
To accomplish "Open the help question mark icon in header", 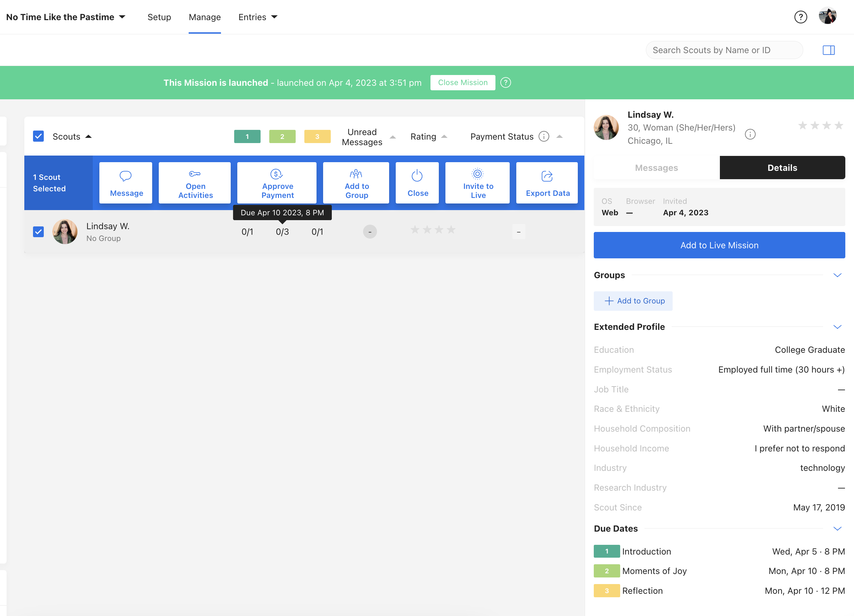I will [800, 17].
